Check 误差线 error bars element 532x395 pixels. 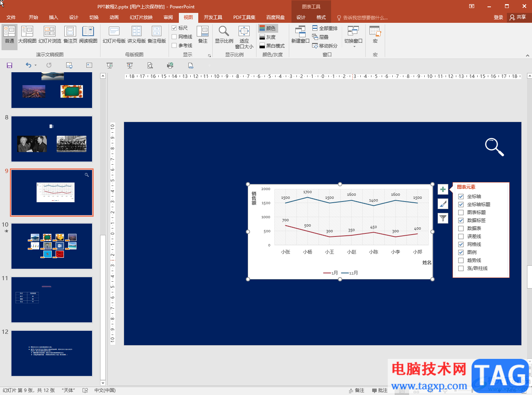coord(461,236)
